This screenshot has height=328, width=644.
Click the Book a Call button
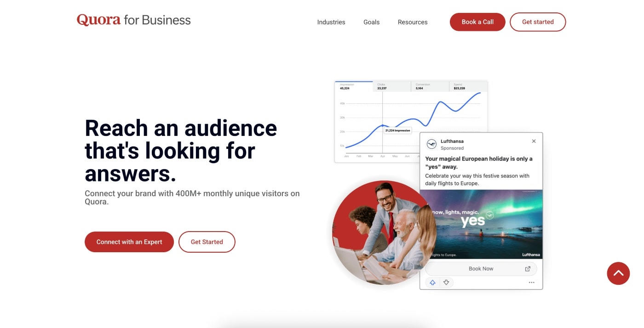click(x=477, y=22)
